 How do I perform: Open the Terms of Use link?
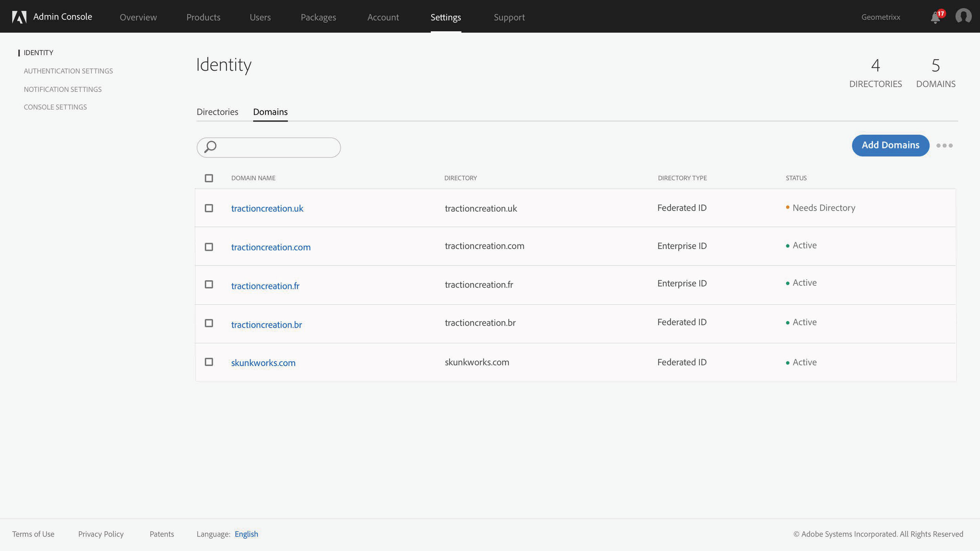[33, 534]
